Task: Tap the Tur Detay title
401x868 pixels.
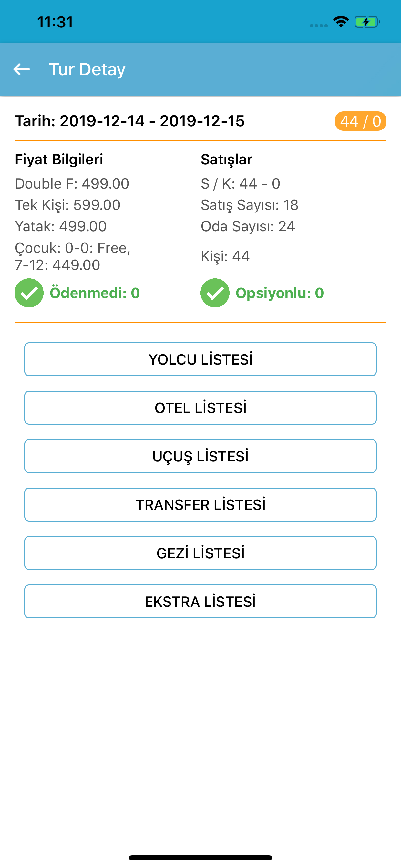Action: [87, 69]
